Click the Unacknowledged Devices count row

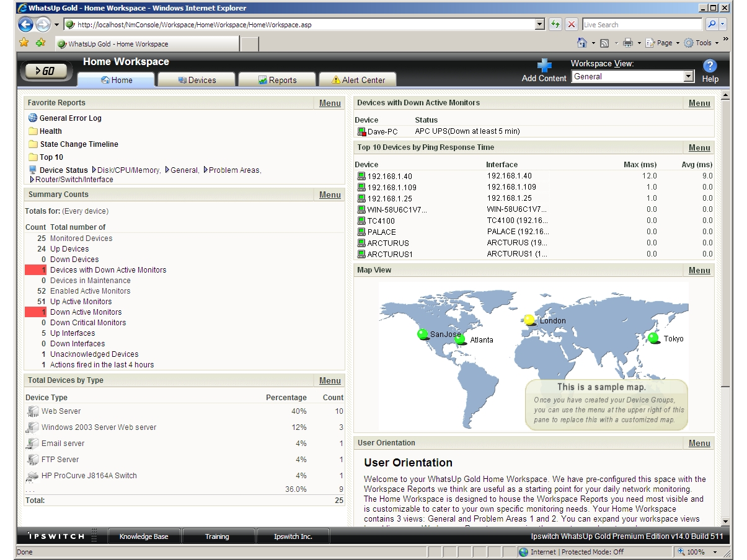pyautogui.click(x=184, y=354)
